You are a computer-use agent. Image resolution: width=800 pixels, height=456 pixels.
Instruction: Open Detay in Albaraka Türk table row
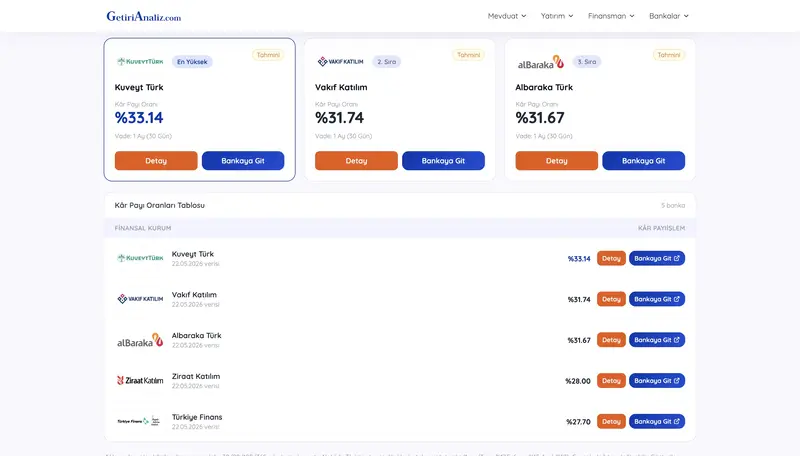[x=611, y=340]
